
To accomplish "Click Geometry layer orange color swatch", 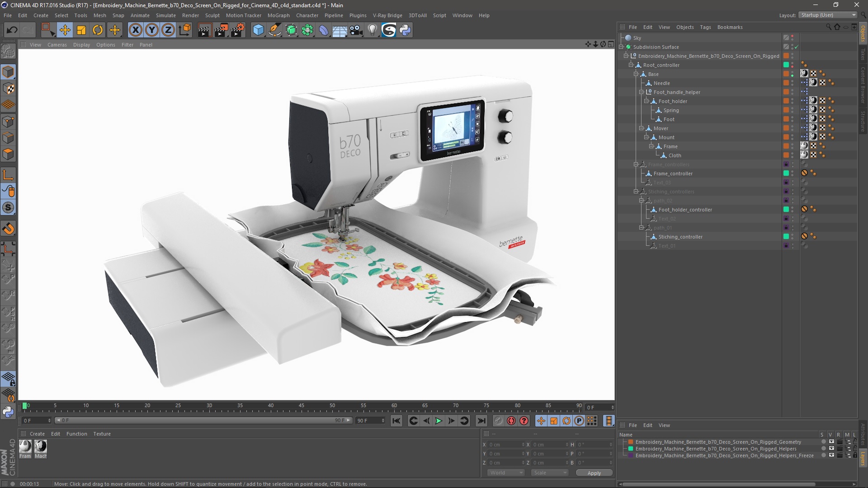I will click(631, 442).
